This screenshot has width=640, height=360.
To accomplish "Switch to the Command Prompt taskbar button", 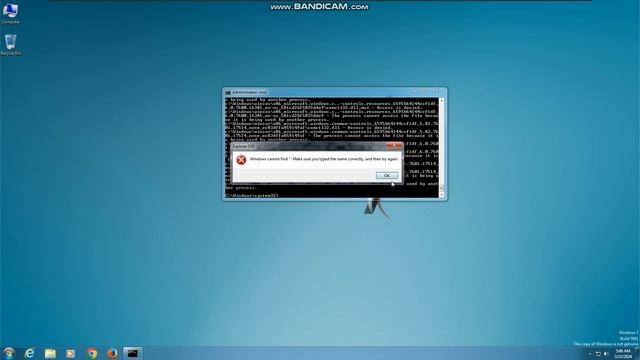I will 133,353.
